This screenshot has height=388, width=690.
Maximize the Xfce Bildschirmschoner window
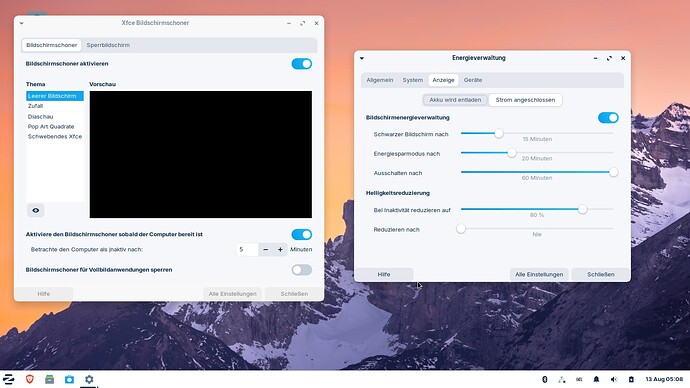click(302, 23)
